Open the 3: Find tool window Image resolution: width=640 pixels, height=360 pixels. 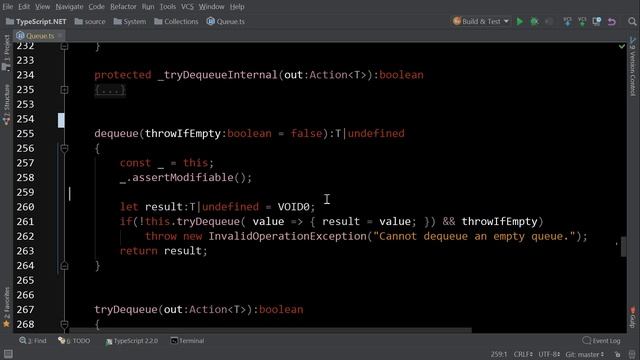coord(33,341)
